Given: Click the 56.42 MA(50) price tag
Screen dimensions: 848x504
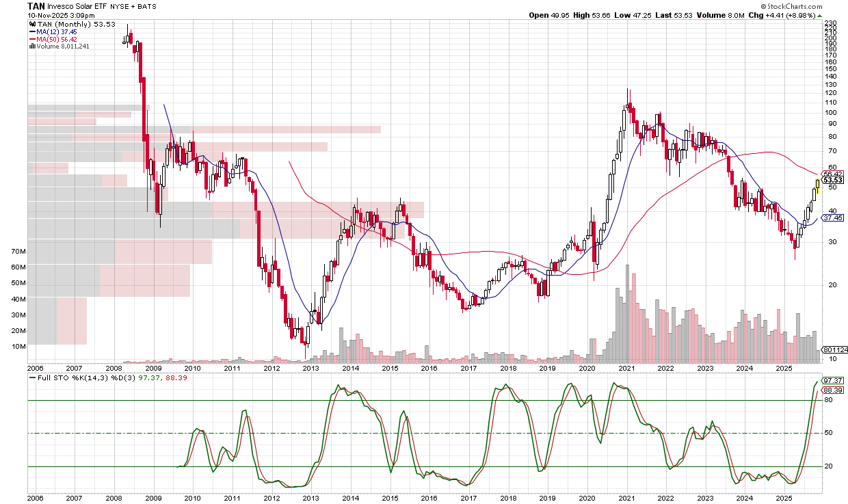Looking at the screenshot, I should pyautogui.click(x=834, y=174).
